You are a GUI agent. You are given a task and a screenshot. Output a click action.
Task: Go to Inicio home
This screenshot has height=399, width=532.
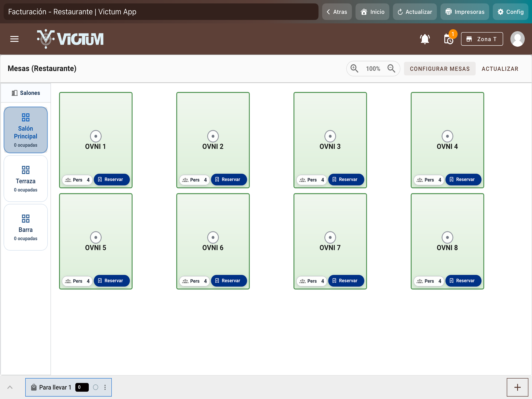(372, 12)
